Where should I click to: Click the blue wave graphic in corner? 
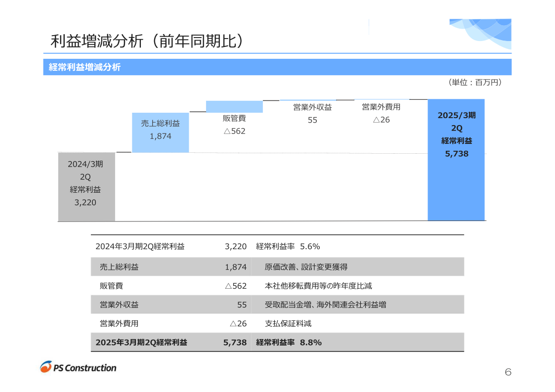coord(480,34)
